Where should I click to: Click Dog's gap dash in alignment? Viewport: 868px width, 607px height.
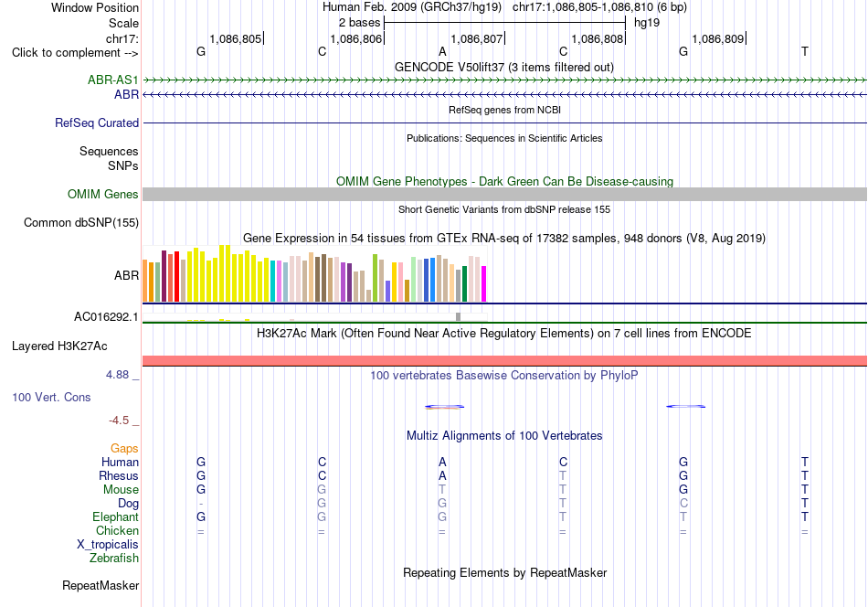201,504
